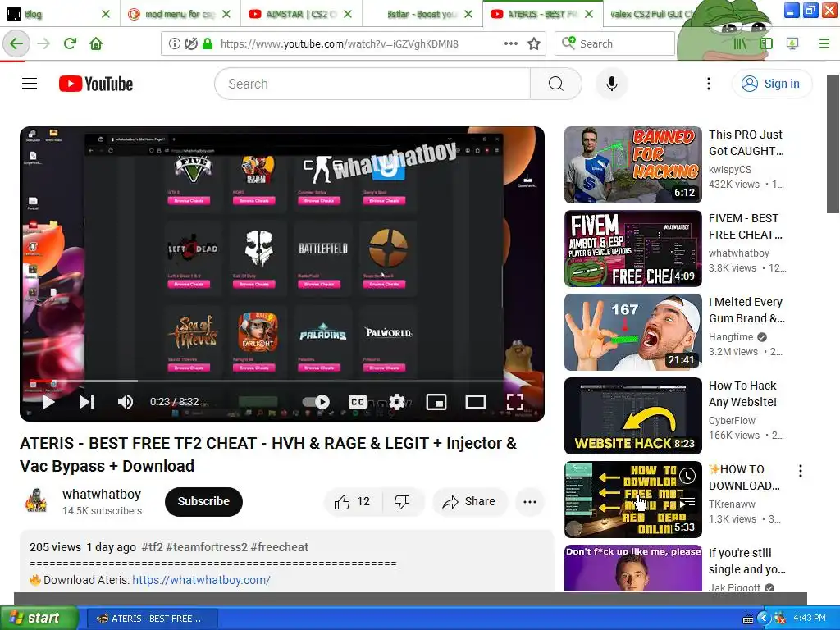Search with your voice microphone

click(x=611, y=84)
